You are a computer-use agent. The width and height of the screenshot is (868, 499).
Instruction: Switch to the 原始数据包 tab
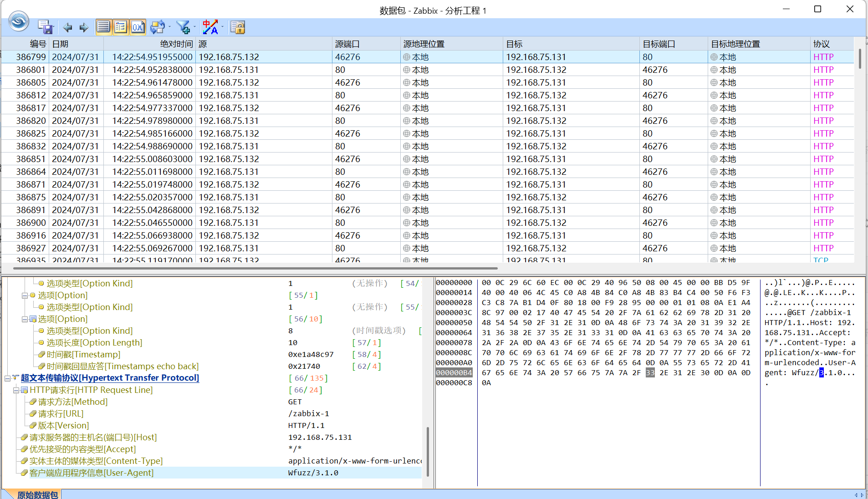(x=38, y=494)
